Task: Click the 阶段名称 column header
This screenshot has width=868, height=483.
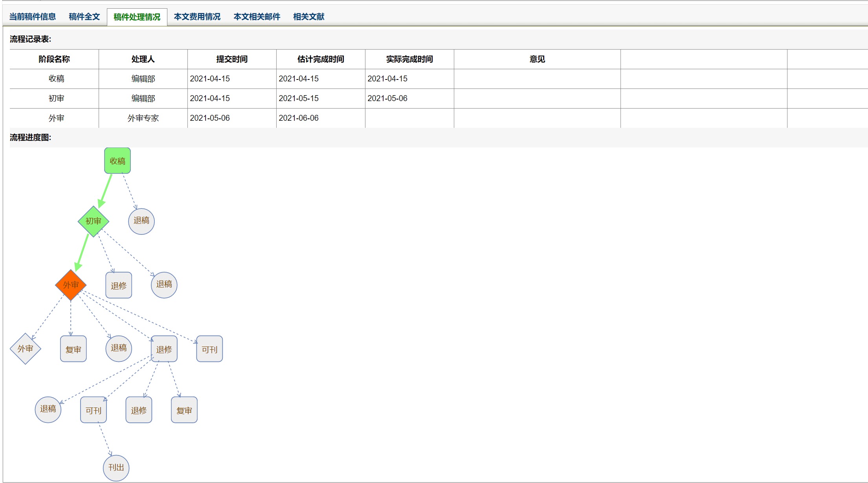Action: (54, 59)
